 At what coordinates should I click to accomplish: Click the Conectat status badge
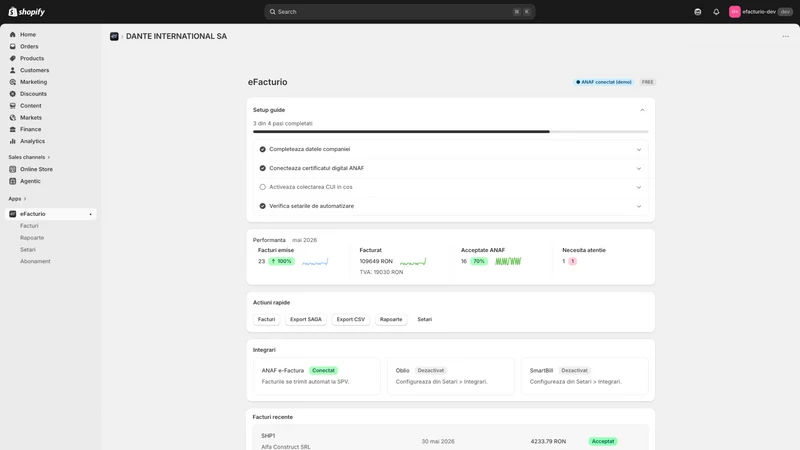coord(323,370)
